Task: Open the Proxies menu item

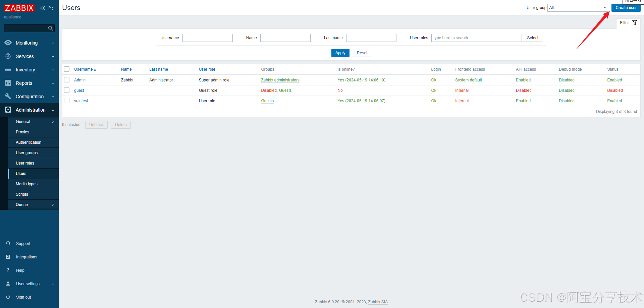Action: point(33,132)
